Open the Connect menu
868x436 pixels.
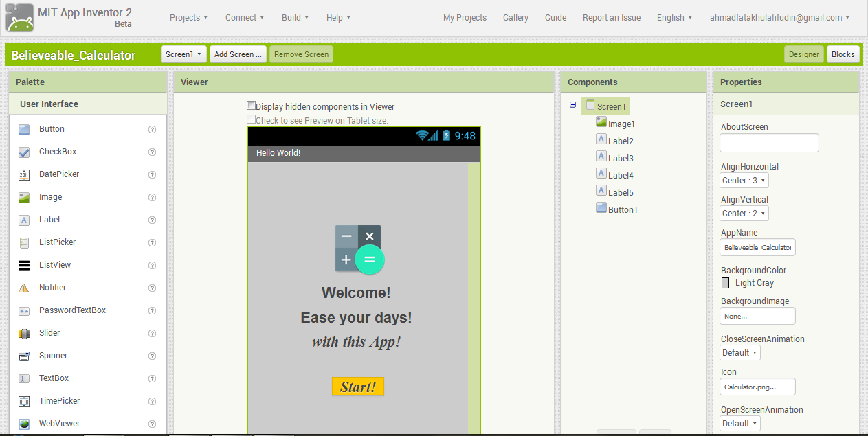(x=245, y=18)
